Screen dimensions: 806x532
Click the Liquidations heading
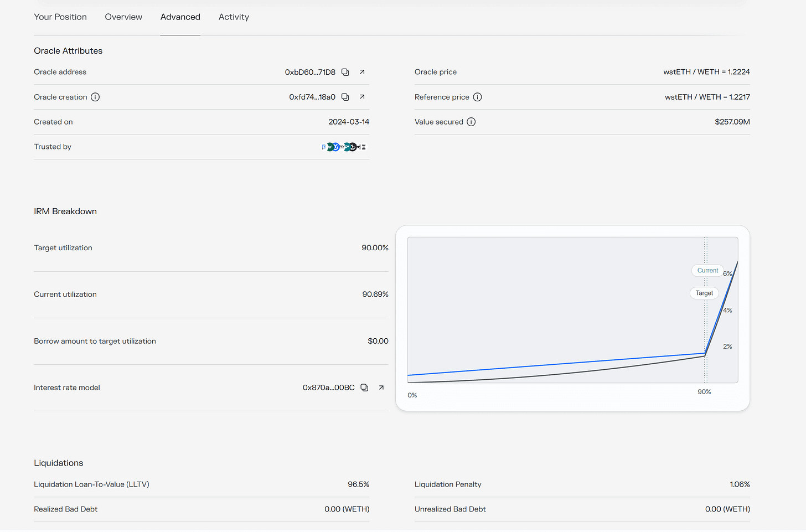point(59,463)
